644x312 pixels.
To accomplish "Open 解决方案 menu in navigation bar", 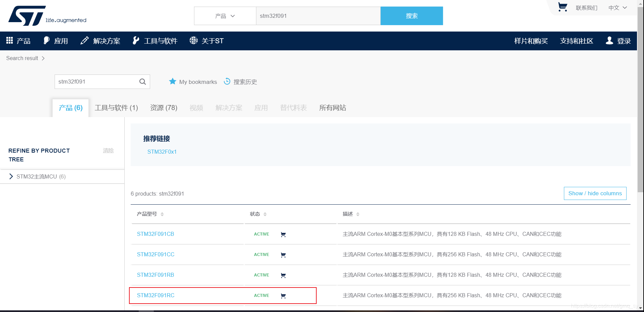I will pos(107,41).
